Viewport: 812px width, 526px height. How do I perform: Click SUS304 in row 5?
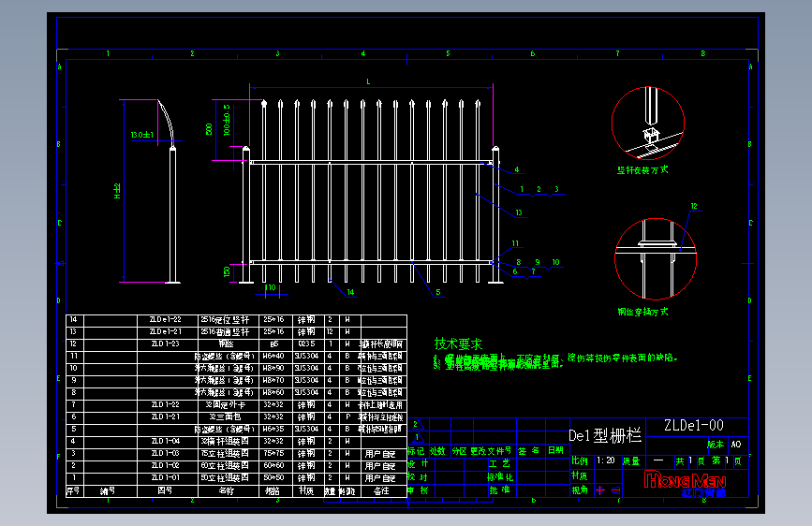(x=306, y=430)
